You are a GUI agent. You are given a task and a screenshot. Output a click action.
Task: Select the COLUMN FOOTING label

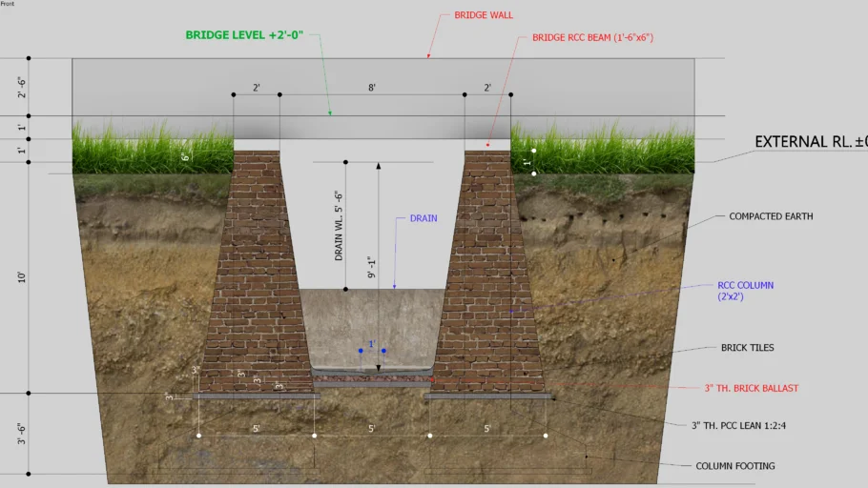[735, 465]
